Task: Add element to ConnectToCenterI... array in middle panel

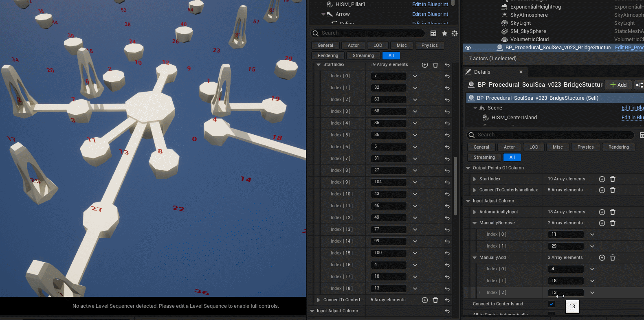Action: coord(425,300)
